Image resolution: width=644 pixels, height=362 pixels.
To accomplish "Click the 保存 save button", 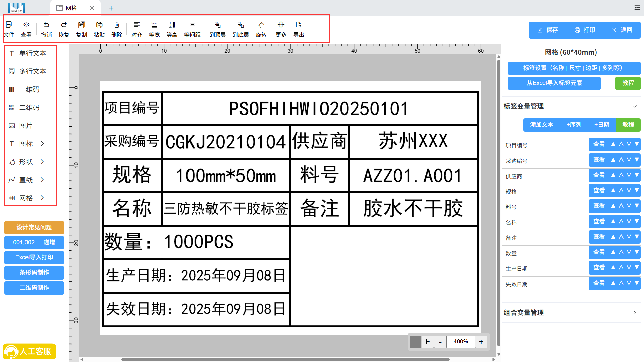I will 547,30.
